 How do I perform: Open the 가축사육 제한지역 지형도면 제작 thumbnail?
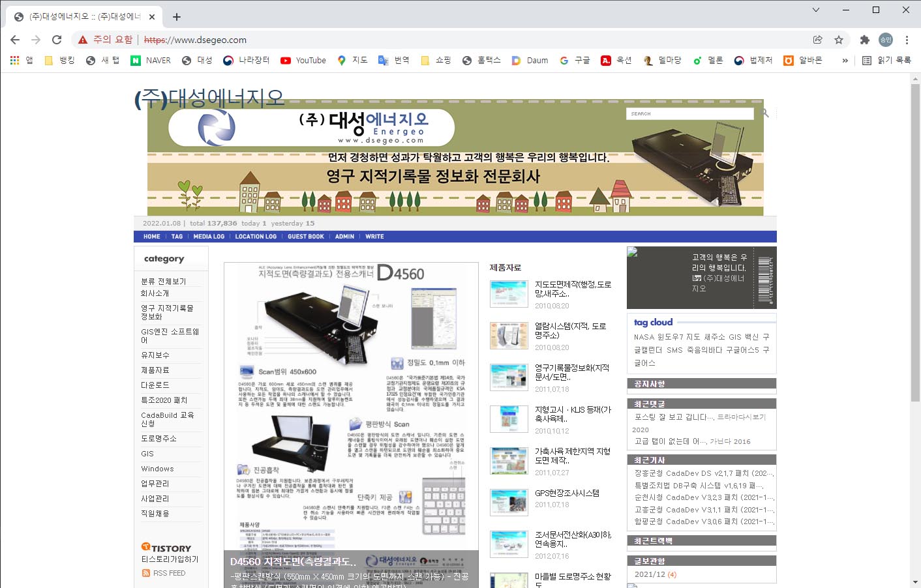tap(509, 461)
